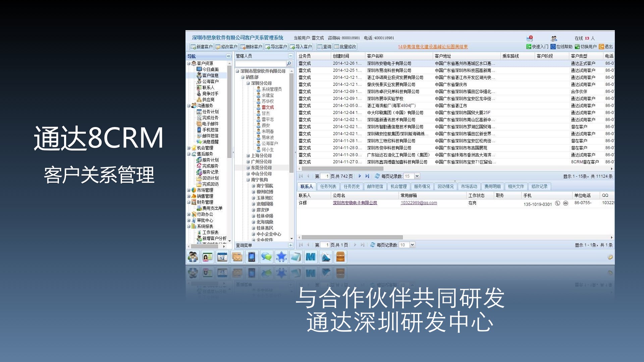Image resolution: width=644 pixels, height=362 pixels.
Task: Open the orange 华南信息化 announcement link
Action: (433, 47)
